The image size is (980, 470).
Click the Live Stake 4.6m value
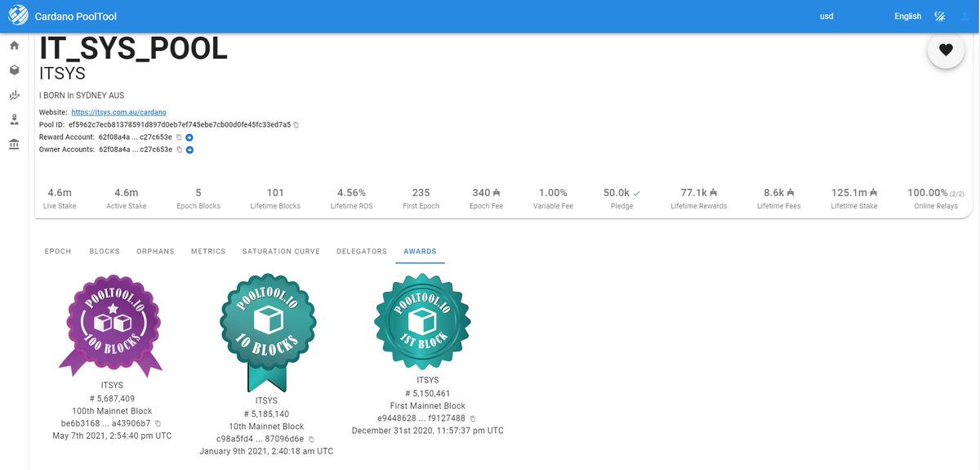click(60, 193)
